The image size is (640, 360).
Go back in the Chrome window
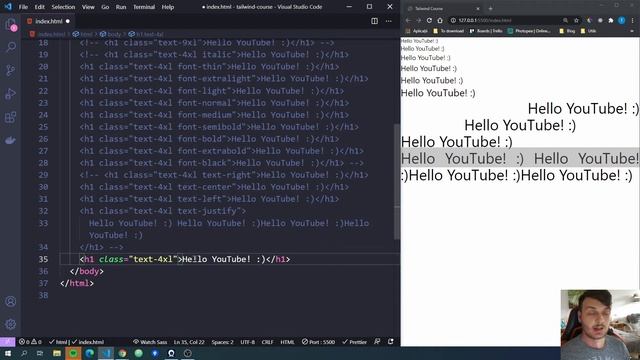408,20
